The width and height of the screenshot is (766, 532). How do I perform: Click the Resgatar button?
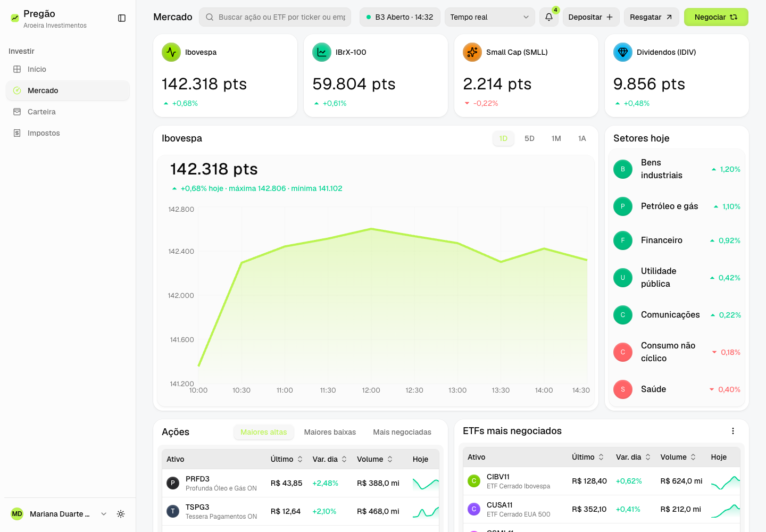point(652,17)
